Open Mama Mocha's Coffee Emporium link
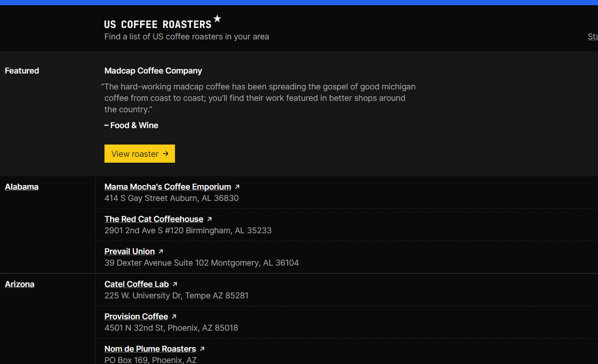 tap(168, 187)
